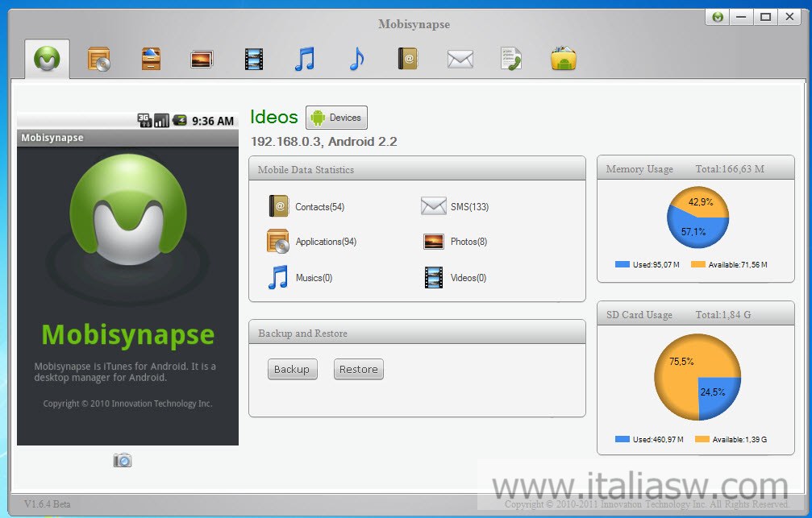Open the Applications toolbar icon

pyautogui.click(x=98, y=59)
